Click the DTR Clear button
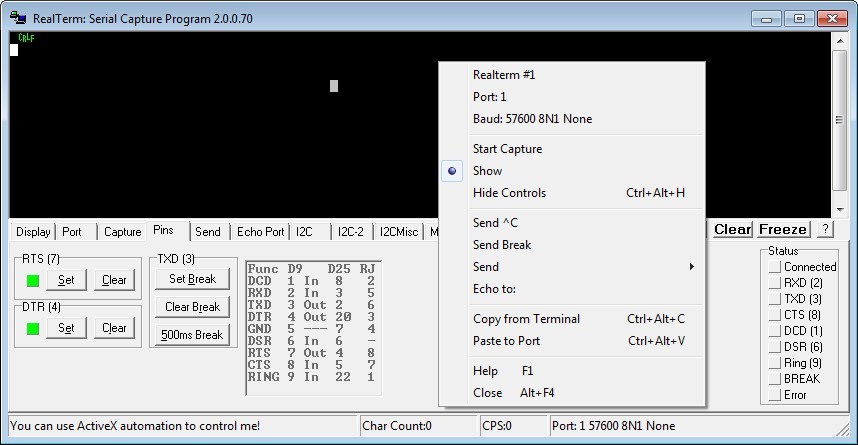Screen dimensions: 858x445 [x=114, y=328]
